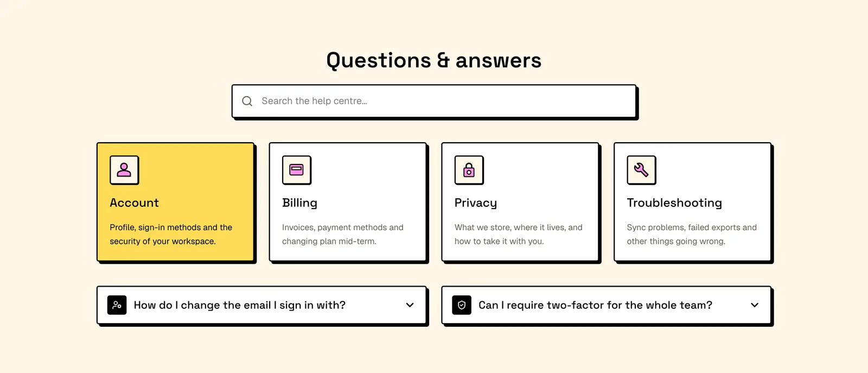Click the Troubleshooting sync problems description
Image resolution: width=868 pixels, height=373 pixels.
[692, 234]
